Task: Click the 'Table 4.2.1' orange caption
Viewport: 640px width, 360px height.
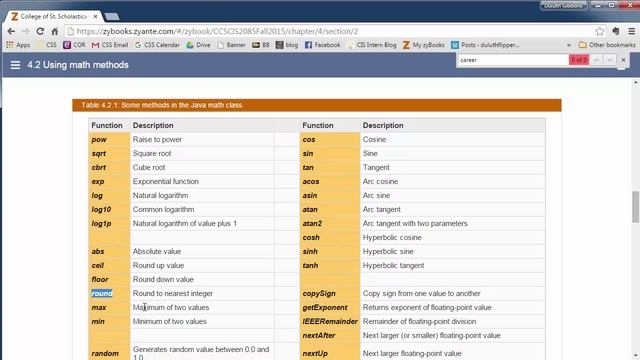Action: click(317, 105)
